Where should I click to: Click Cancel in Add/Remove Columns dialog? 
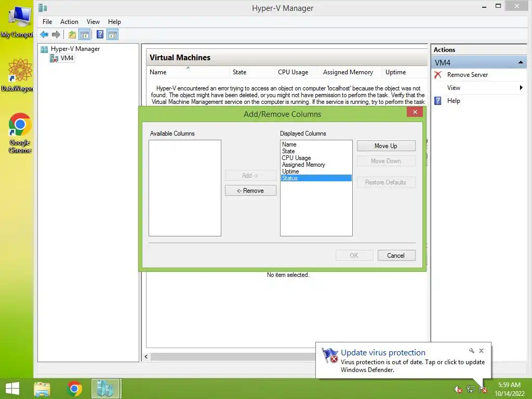396,256
